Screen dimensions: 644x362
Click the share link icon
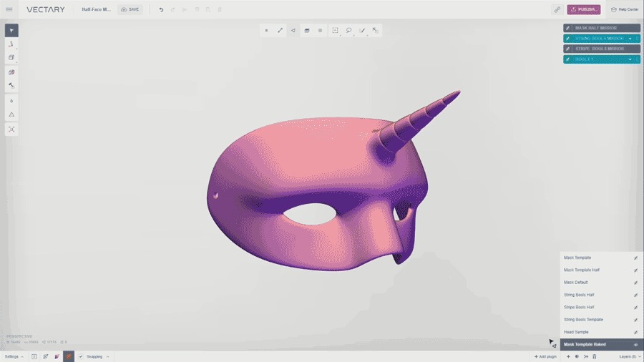[x=557, y=10]
